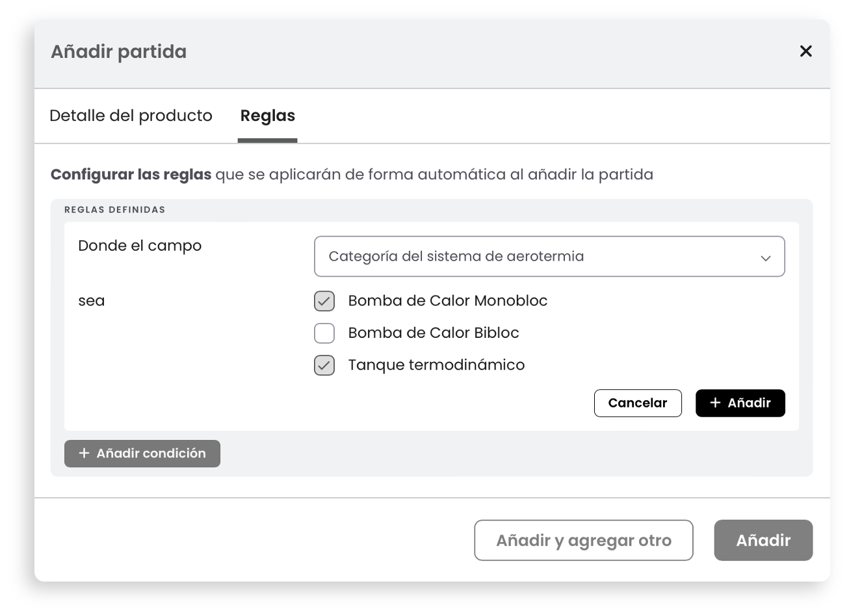
Task: Click the Tanque termodinámico label
Action: coord(436,365)
